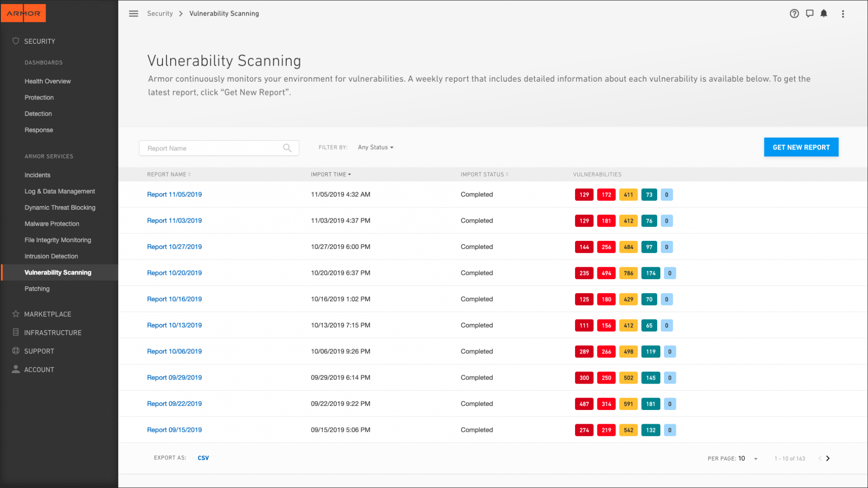Open the Any Status filter dropdown
Screen dimensions: 868x488
pyautogui.click(x=376, y=147)
